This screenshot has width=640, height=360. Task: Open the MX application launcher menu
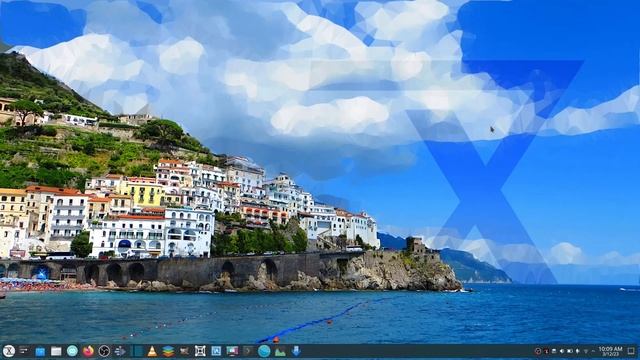[9, 351]
